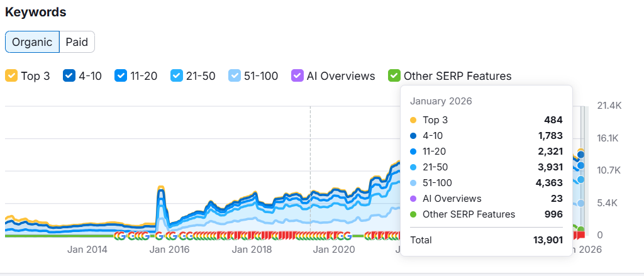Click the AI Overviews legend label

pos(341,76)
